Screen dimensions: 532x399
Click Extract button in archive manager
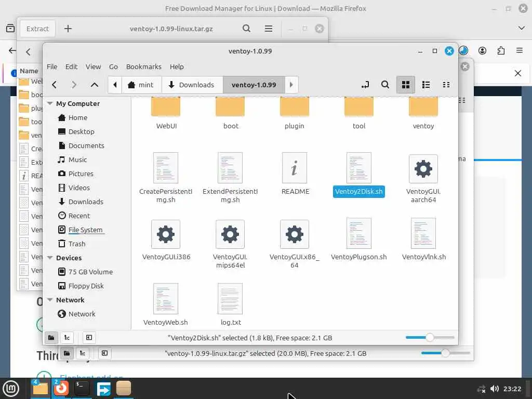[37, 29]
